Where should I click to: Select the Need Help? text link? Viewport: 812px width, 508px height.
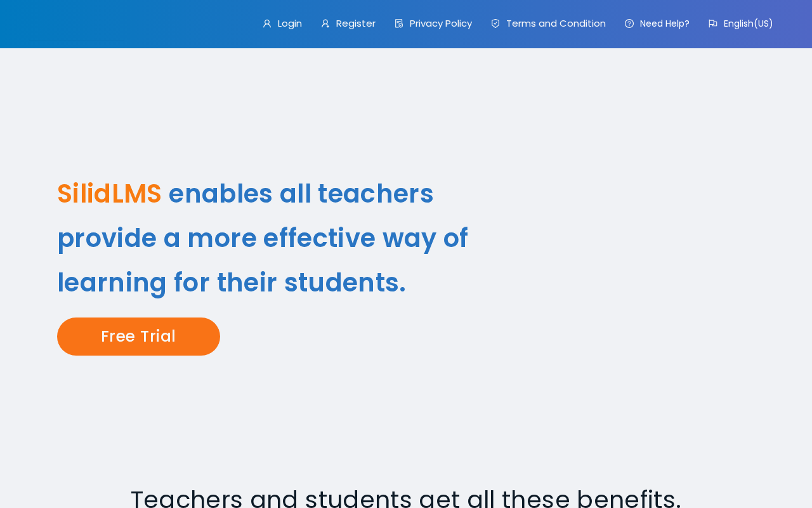point(664,23)
